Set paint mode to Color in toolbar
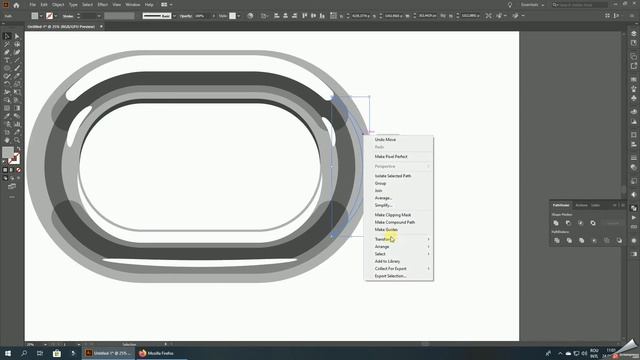Viewport: 640px width, 360px height. click(x=5, y=170)
